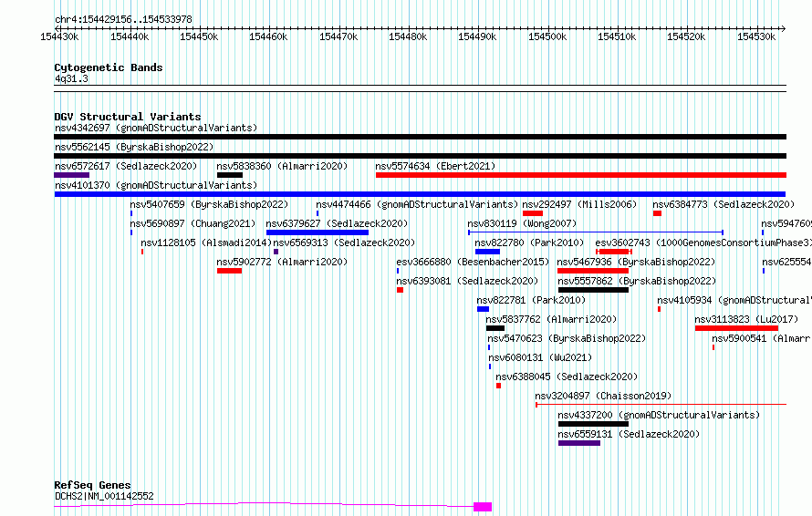
Task: Open esv3666880 Besenbacher2015 label
Action: pos(473,262)
